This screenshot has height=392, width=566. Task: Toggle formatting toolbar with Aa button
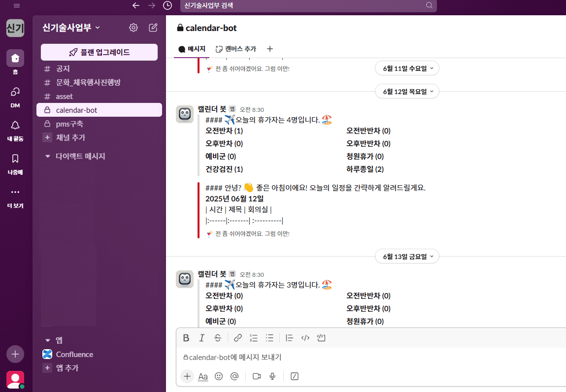[x=203, y=376]
